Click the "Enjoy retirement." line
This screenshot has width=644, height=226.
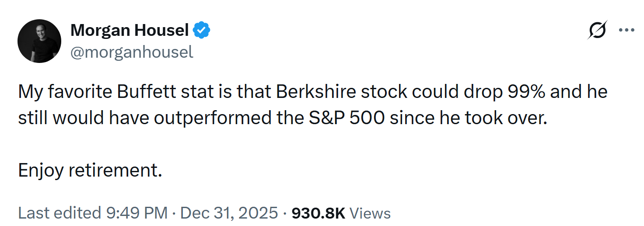[x=90, y=170]
